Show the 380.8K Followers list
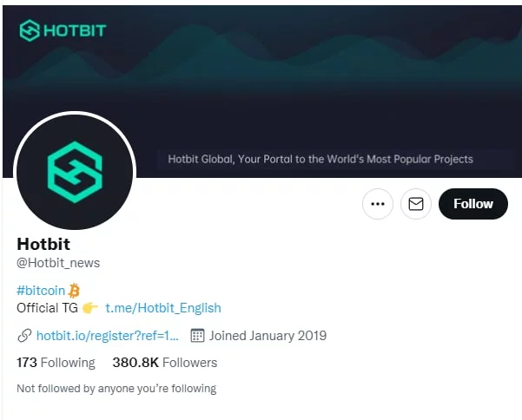The height and width of the screenshot is (420, 522). click(x=164, y=362)
